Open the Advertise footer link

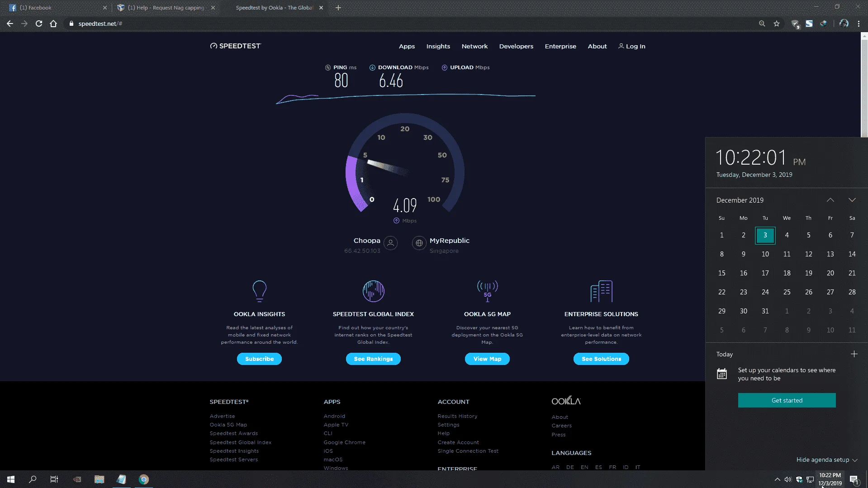pyautogui.click(x=222, y=416)
